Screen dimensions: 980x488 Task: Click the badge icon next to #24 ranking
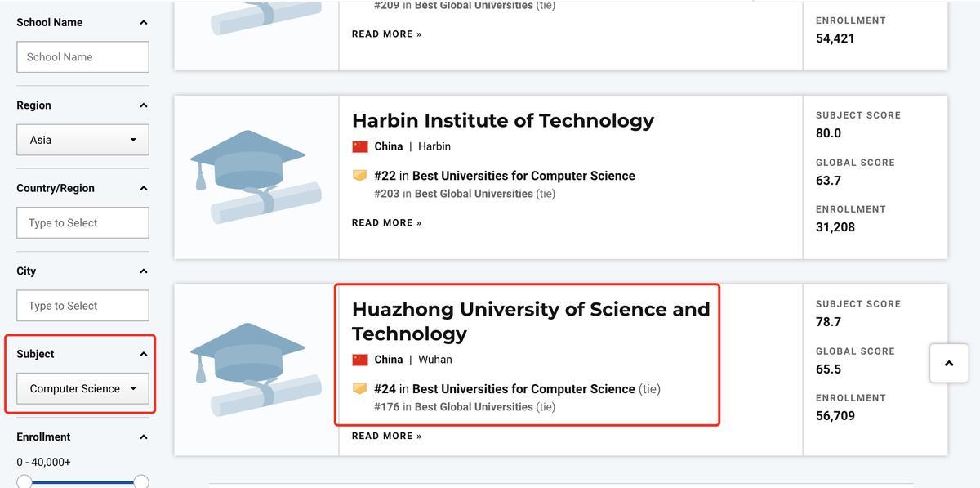[359, 389]
